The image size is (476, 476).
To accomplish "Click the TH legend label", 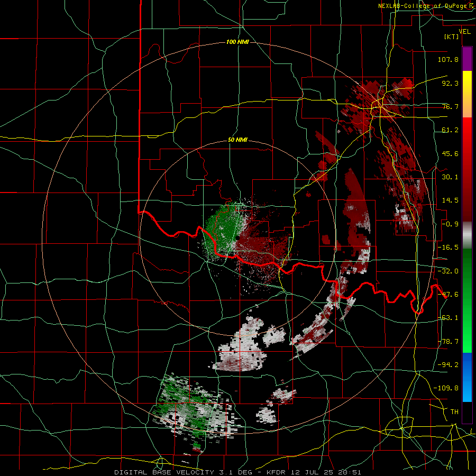I will click(x=454, y=412).
